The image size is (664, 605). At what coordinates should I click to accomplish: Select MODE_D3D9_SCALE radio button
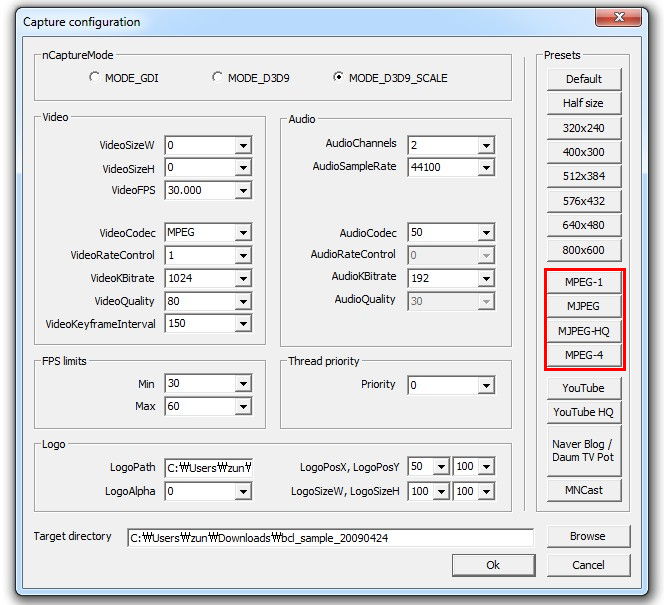338,78
